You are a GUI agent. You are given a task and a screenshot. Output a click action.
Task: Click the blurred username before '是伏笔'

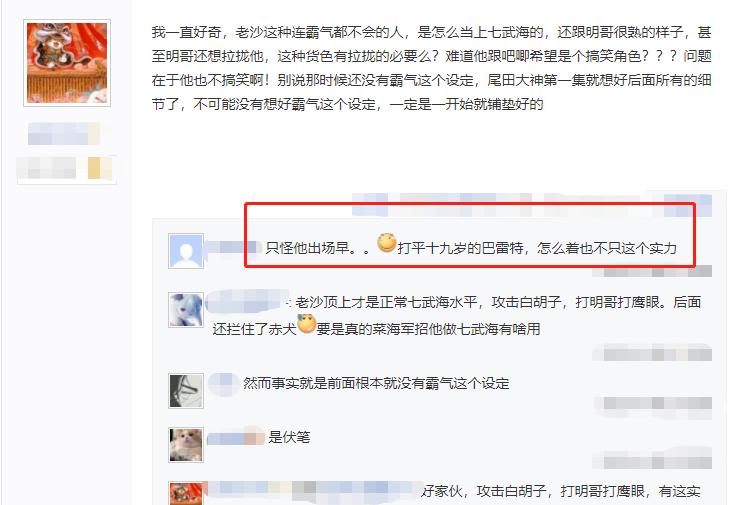[x=236, y=437]
